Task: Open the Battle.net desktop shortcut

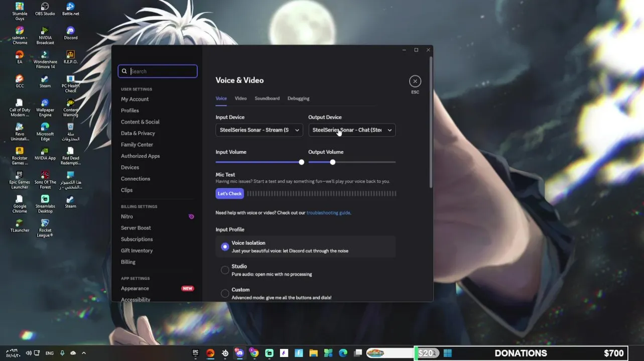Action: (70, 9)
